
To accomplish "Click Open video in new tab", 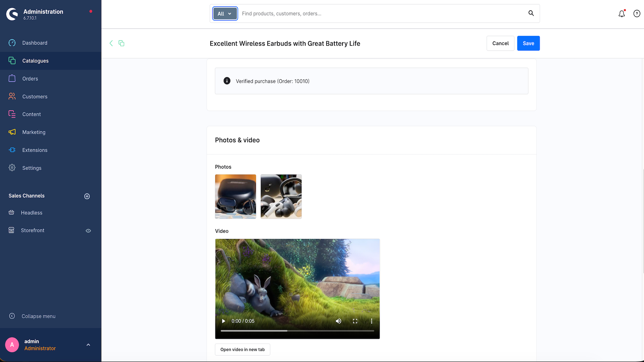I will click(243, 349).
